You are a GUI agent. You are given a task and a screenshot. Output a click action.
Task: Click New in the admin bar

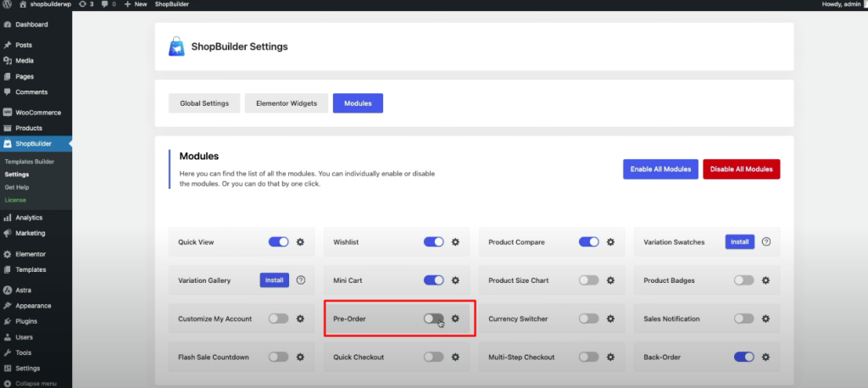coord(136,4)
